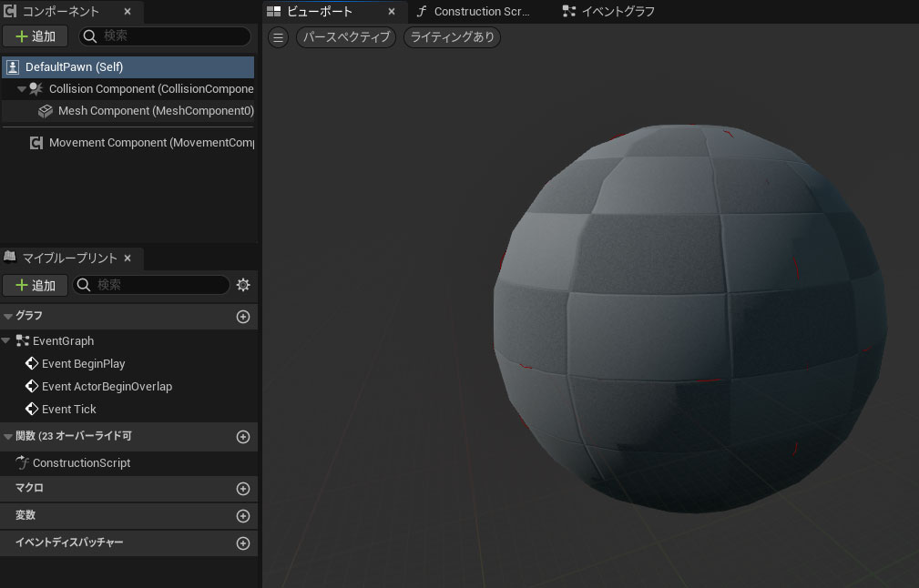Image resolution: width=919 pixels, height=588 pixels.
Task: Select Event BeginPlay in the graph list
Action: click(x=83, y=363)
